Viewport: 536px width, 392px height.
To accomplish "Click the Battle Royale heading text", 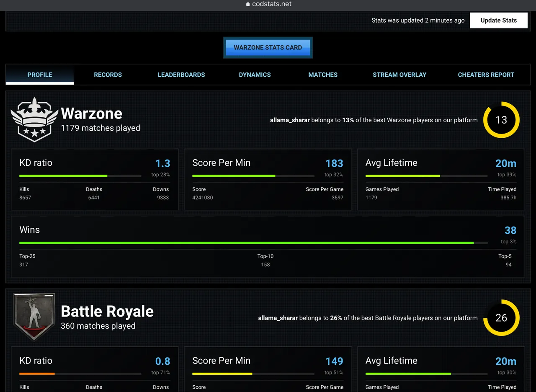I will click(x=107, y=311).
